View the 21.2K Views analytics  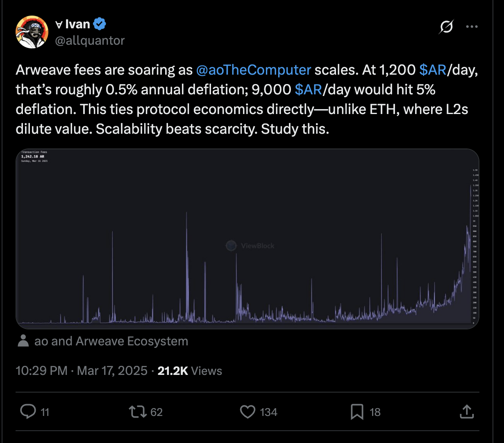point(190,371)
